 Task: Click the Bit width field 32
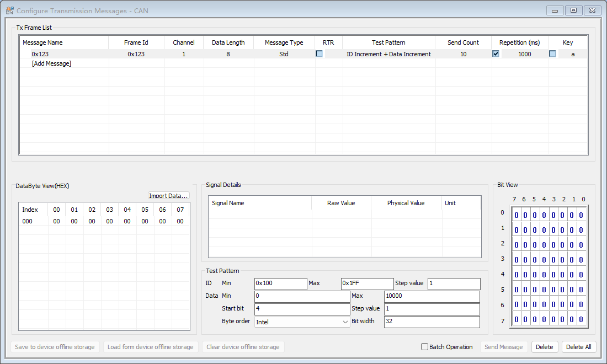[x=432, y=322]
